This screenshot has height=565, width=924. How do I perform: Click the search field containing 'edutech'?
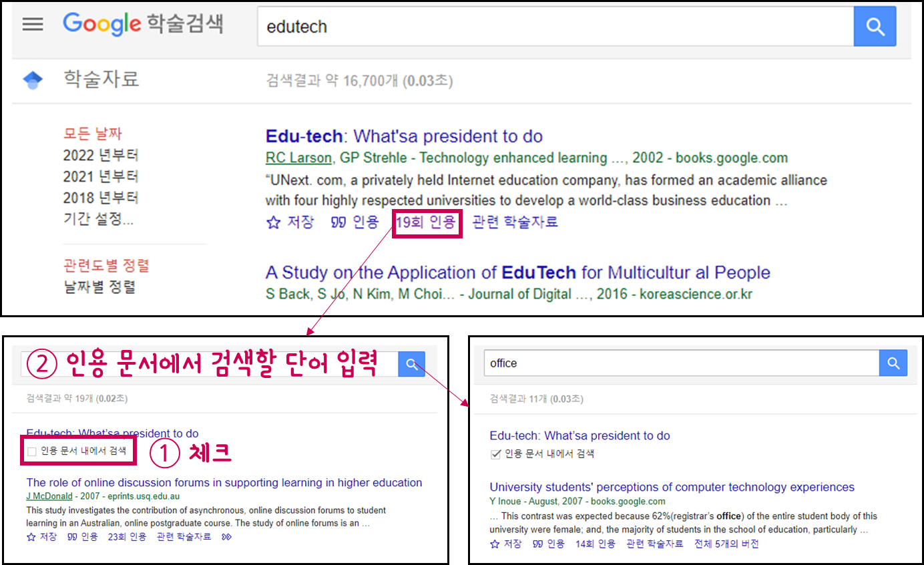(x=555, y=27)
